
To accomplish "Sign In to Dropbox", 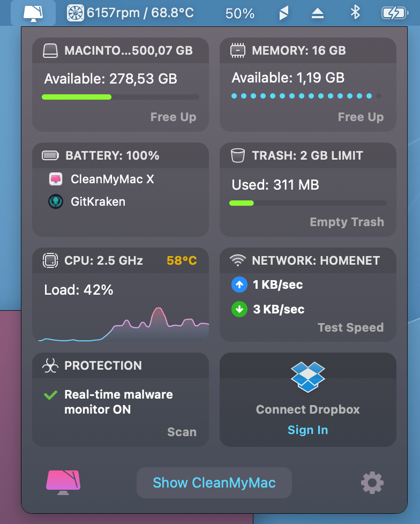I will coord(307,430).
